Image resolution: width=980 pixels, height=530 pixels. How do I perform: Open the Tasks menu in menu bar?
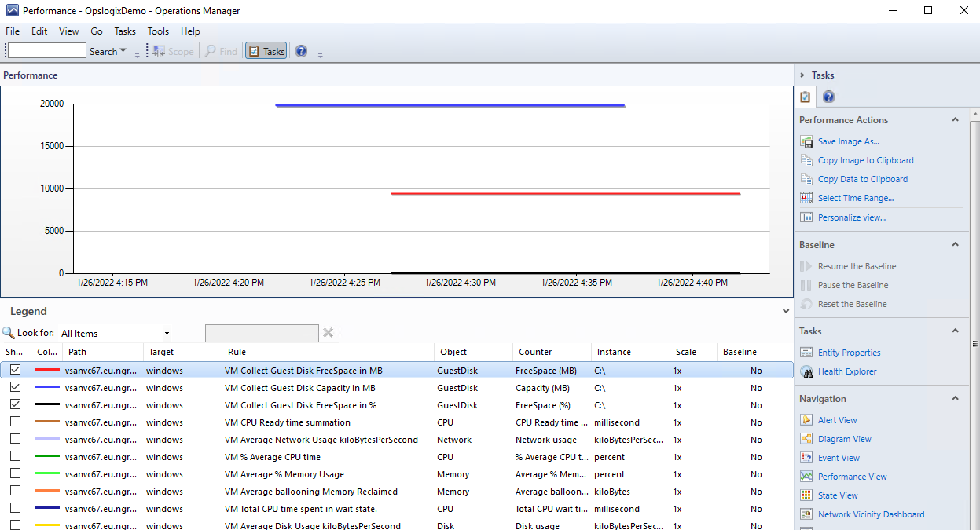125,31
